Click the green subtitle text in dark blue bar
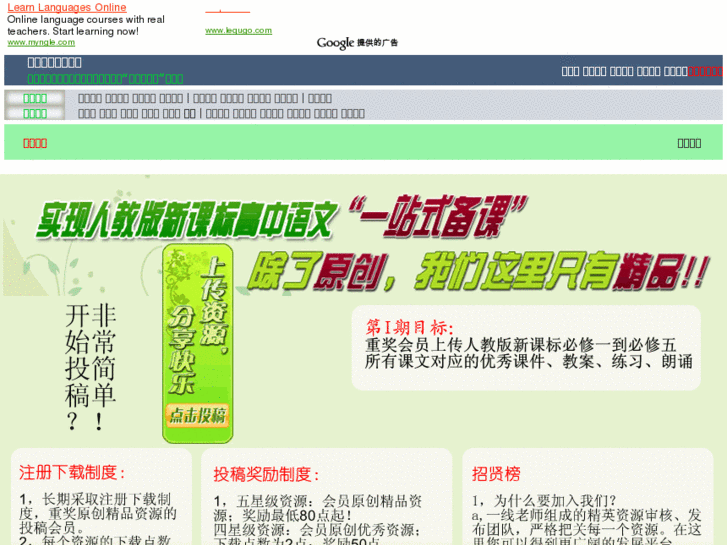 pyautogui.click(x=105, y=79)
